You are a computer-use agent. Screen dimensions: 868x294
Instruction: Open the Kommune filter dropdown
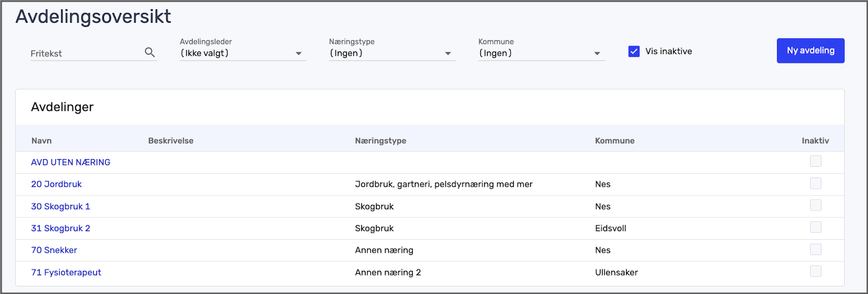[541, 53]
